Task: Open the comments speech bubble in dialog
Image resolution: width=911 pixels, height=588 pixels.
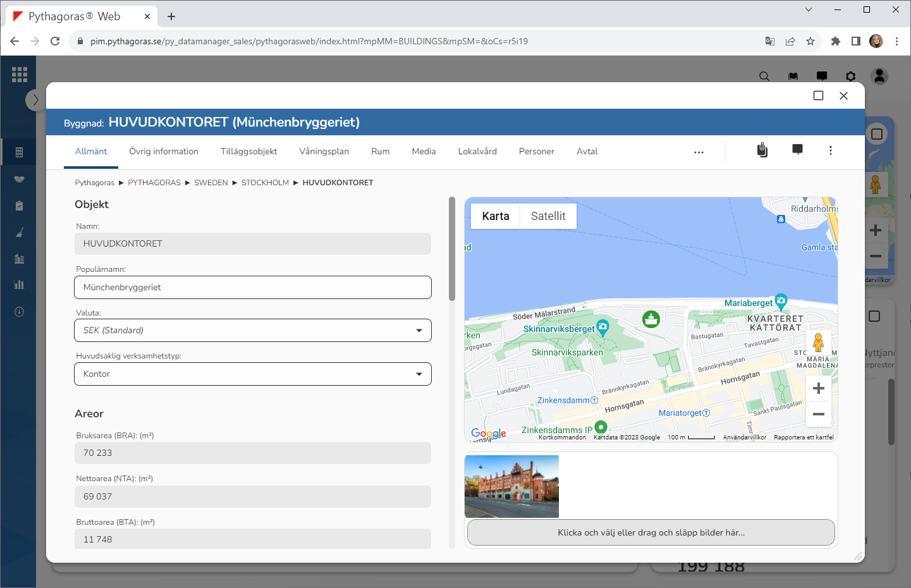Action: click(797, 150)
